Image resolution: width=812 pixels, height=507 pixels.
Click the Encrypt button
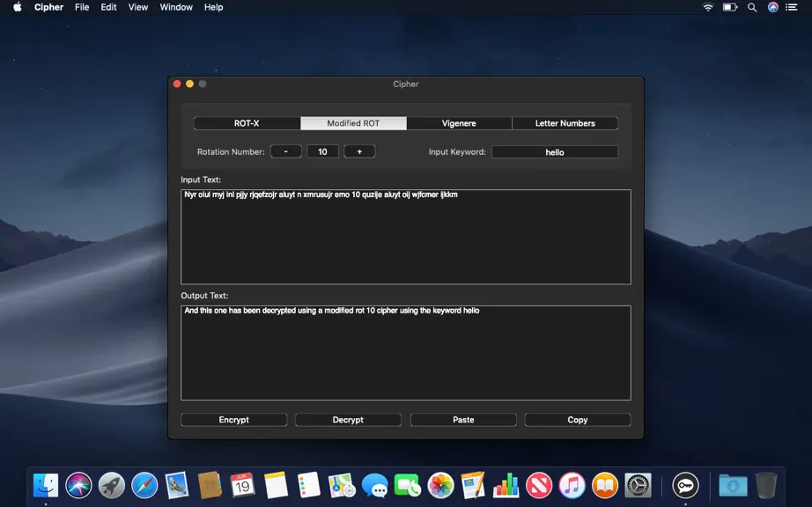[x=234, y=420]
